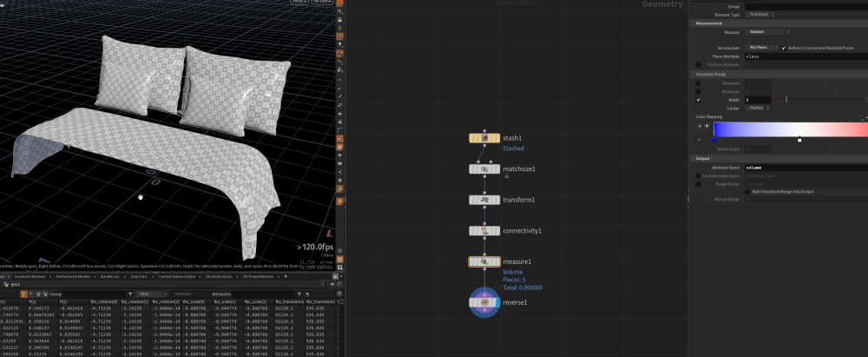Switch to the Context Options Editor tab
868x357 pixels.
pos(178,276)
